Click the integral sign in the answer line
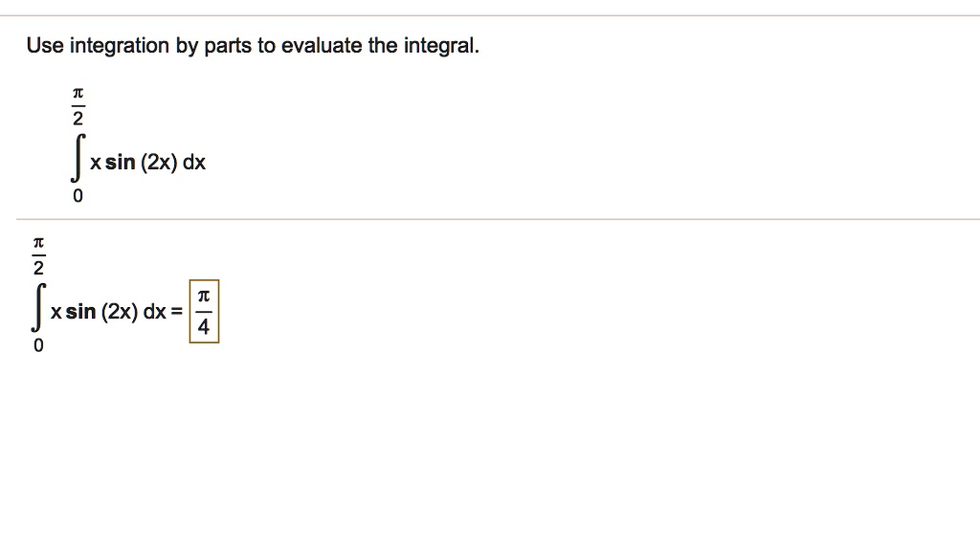 pyautogui.click(x=38, y=312)
